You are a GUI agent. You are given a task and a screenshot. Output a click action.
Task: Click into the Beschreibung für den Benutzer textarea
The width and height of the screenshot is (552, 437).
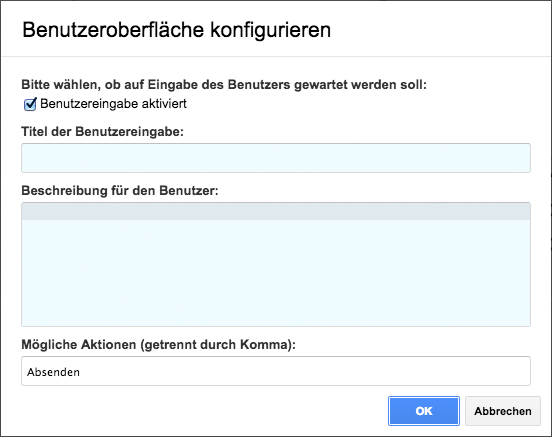pos(276,264)
